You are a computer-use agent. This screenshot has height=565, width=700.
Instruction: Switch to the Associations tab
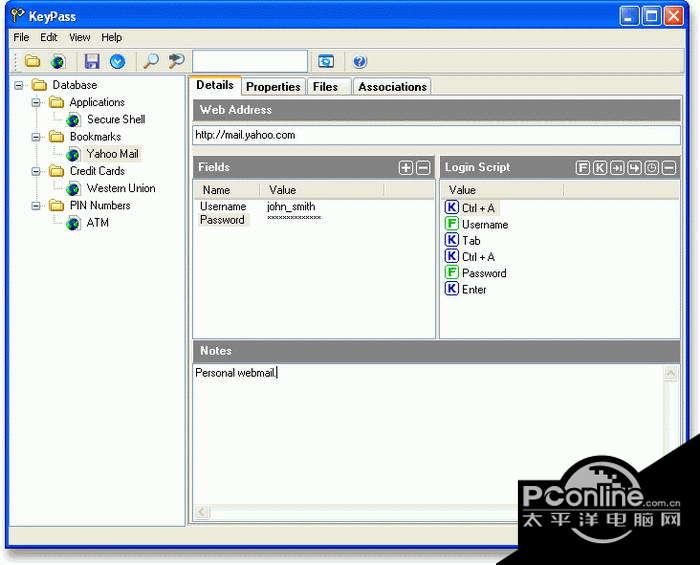pyautogui.click(x=392, y=87)
